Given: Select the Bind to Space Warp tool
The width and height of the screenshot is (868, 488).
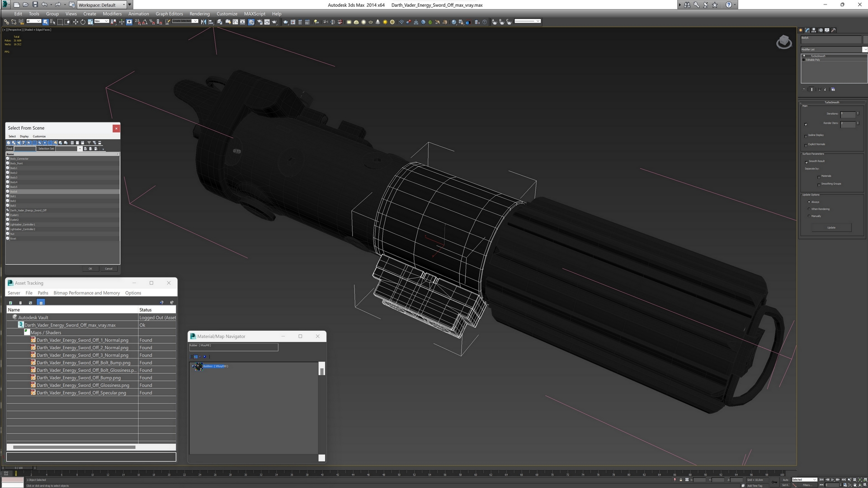Looking at the screenshot, I should pos(21,22).
